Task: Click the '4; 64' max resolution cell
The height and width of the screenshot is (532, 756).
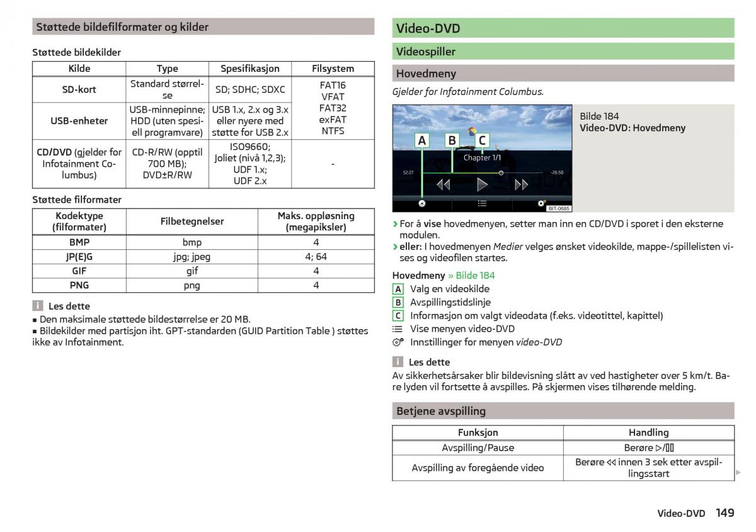Action: pyautogui.click(x=316, y=257)
